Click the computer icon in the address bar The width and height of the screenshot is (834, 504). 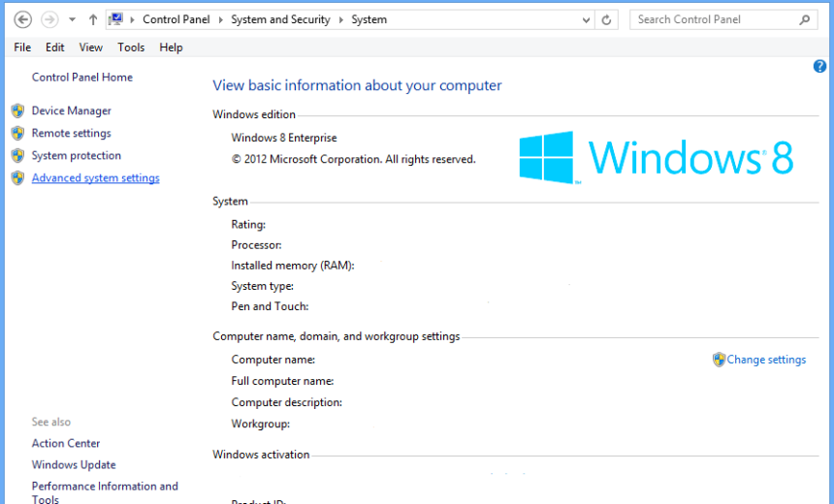pos(115,19)
